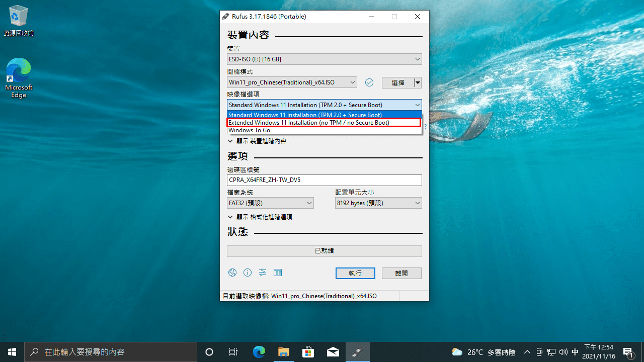
Task: Click the volume icon in system tray
Action: click(563, 352)
